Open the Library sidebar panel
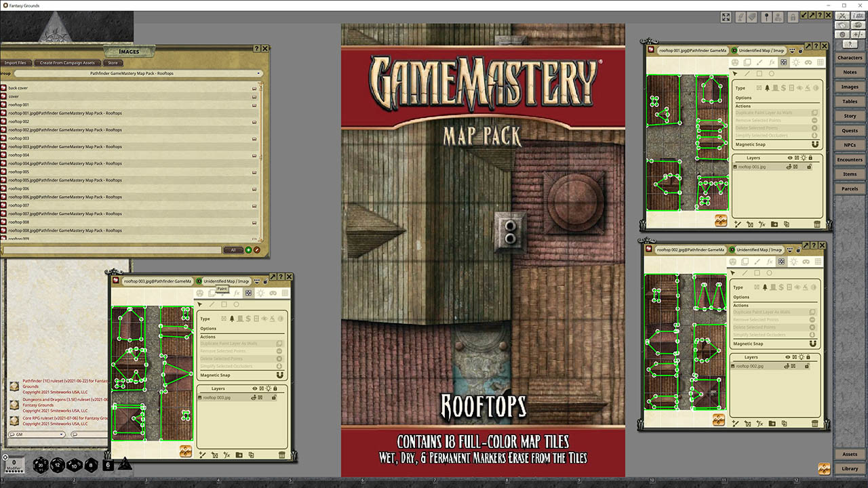 click(850, 468)
